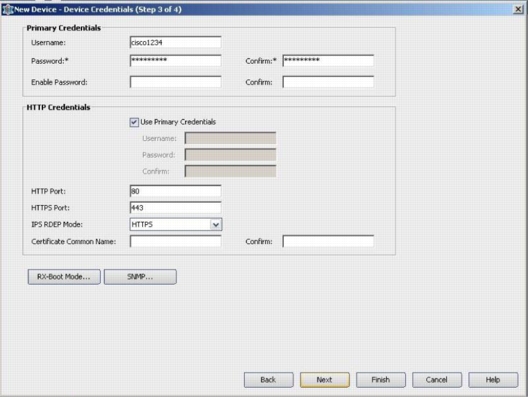530x399 pixels.
Task: Focus the primary Username field
Action: [175, 42]
